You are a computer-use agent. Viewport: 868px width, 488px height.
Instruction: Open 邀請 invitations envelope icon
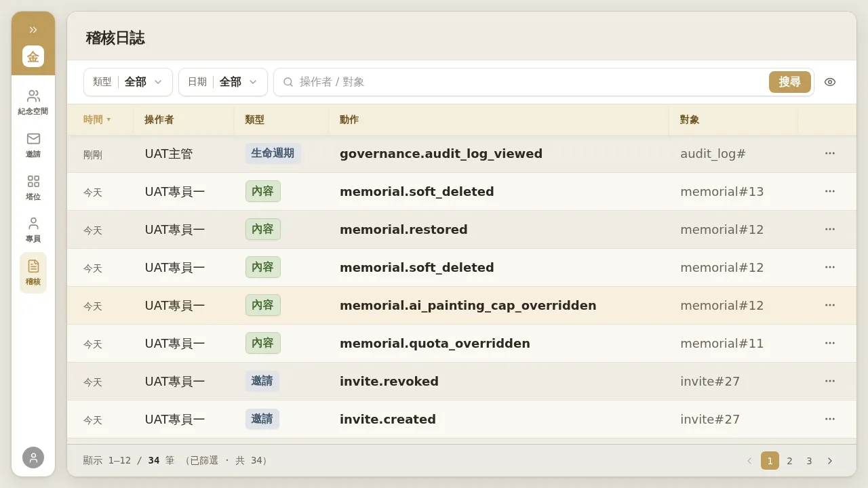pos(33,145)
